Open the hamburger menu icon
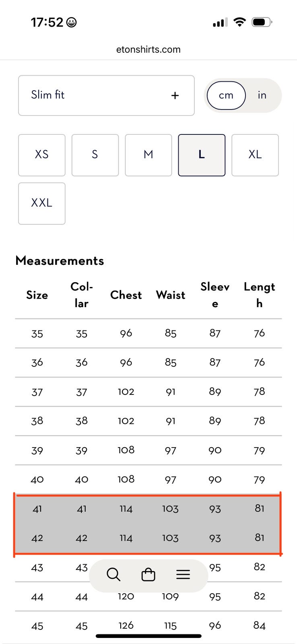 [x=183, y=574]
